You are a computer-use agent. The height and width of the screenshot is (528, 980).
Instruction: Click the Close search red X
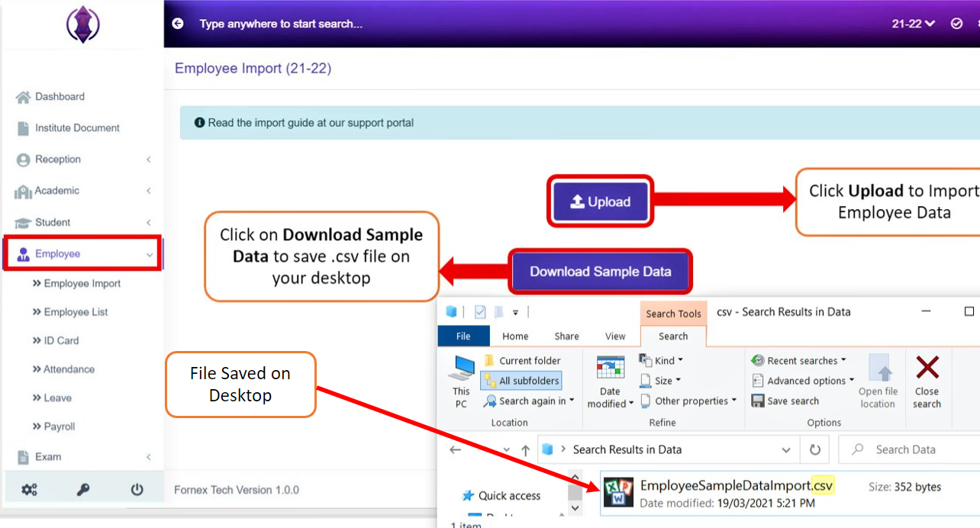point(927,368)
